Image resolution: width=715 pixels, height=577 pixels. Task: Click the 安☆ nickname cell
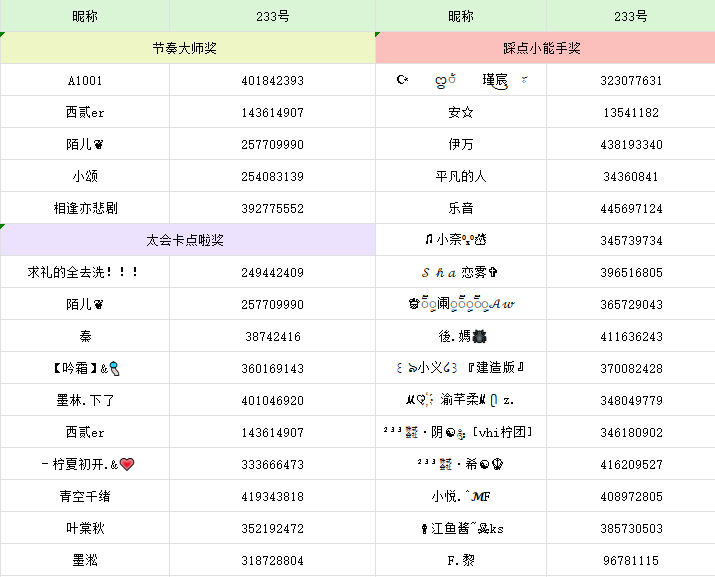[x=460, y=112]
